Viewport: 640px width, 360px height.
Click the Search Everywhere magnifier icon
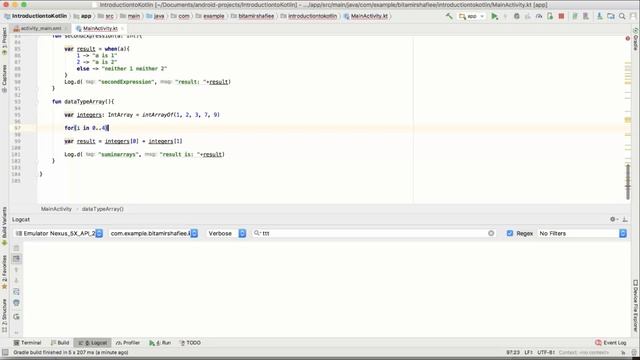coord(622,16)
